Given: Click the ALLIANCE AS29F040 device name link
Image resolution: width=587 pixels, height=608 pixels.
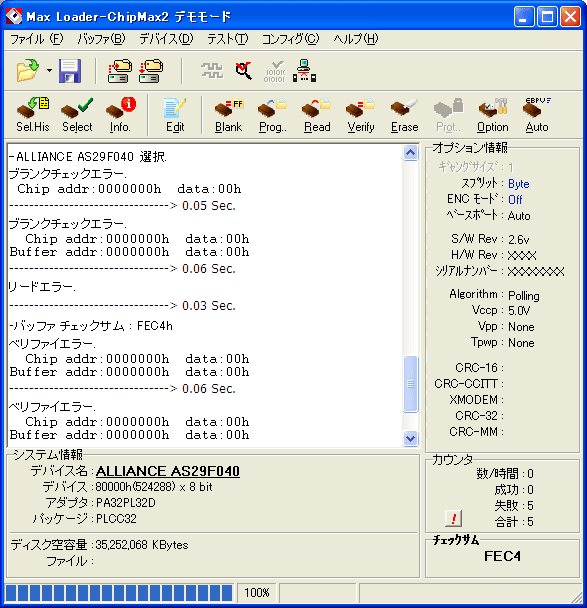Looking at the screenshot, I should [167, 471].
